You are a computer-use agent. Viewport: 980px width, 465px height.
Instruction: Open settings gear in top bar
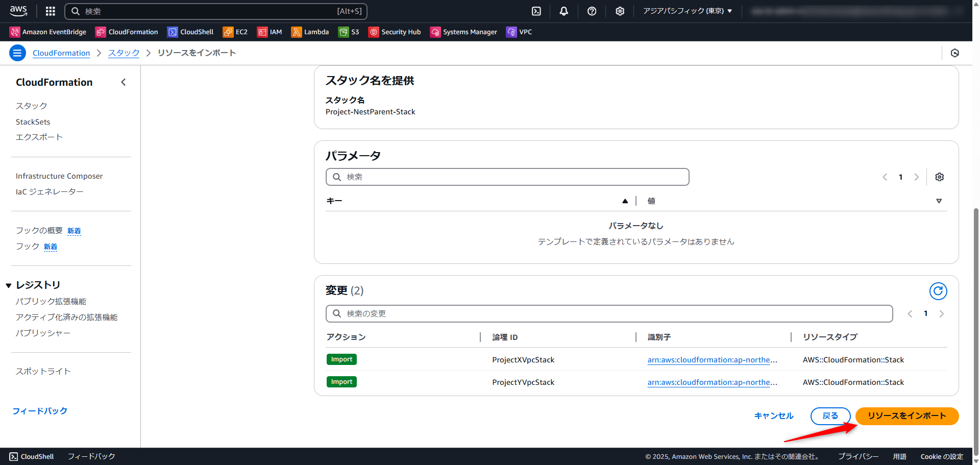point(620,11)
